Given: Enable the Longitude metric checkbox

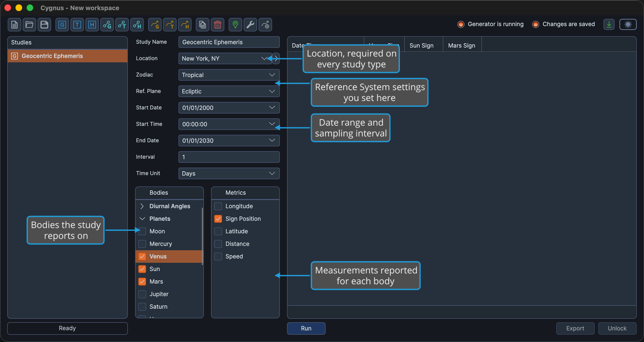Looking at the screenshot, I should pos(218,206).
